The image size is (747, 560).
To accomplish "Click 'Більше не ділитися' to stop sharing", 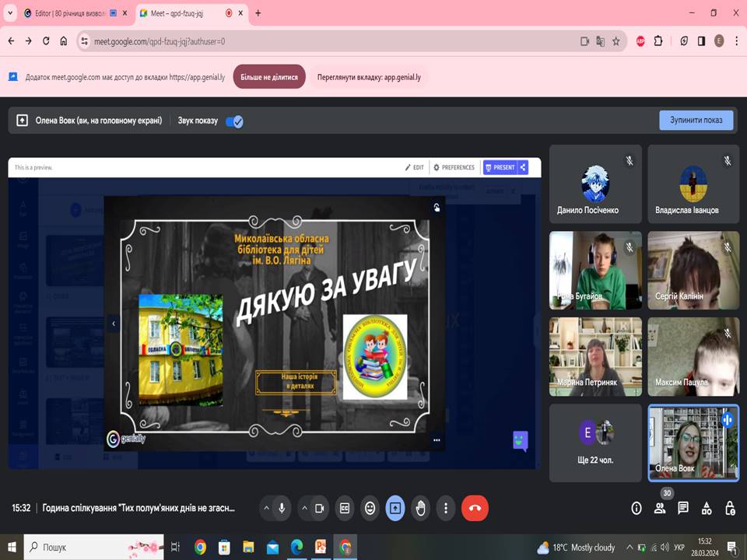I will [269, 77].
